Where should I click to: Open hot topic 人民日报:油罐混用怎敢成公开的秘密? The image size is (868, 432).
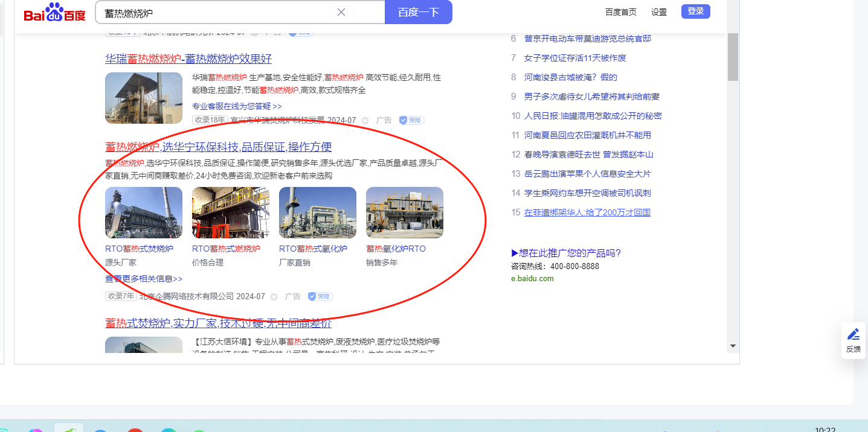(x=593, y=116)
